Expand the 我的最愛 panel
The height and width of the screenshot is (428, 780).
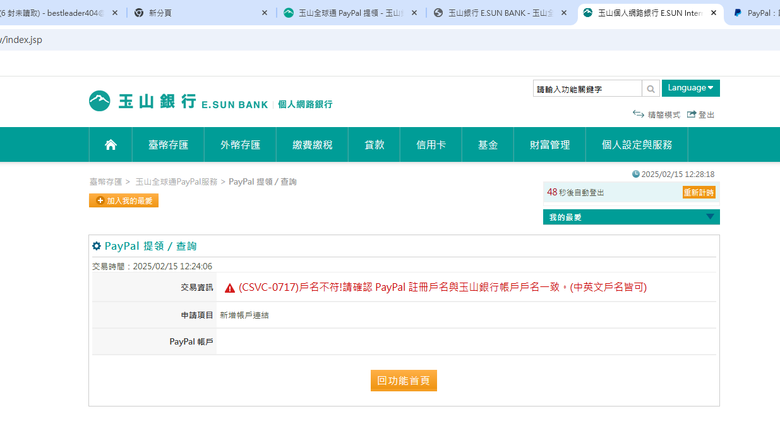point(631,217)
